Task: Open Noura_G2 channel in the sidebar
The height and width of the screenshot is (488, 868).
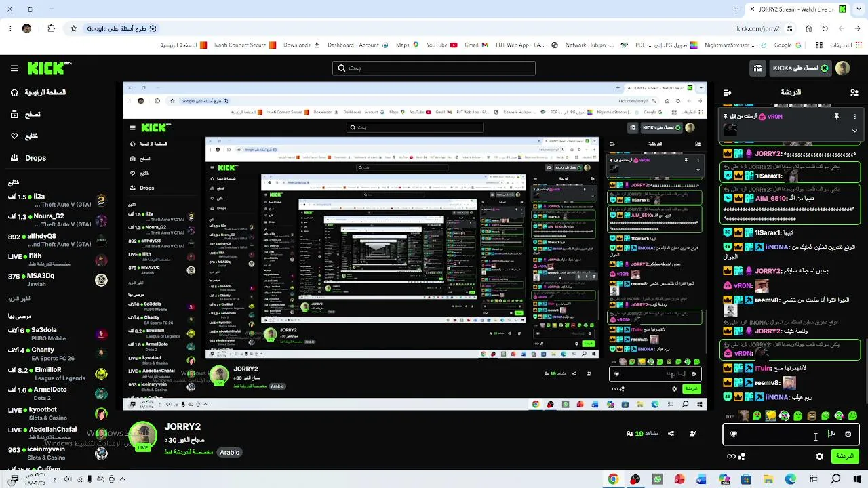Action: tap(58, 220)
